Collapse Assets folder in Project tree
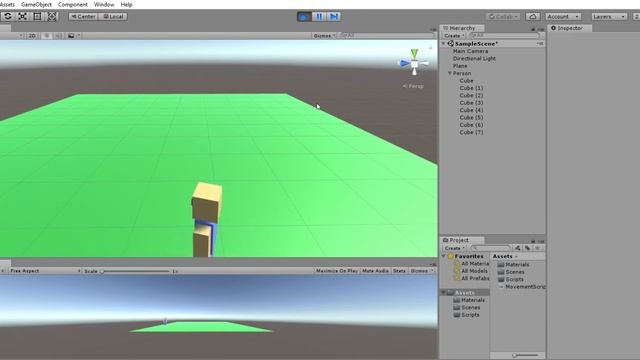640x360 pixels. click(444, 293)
